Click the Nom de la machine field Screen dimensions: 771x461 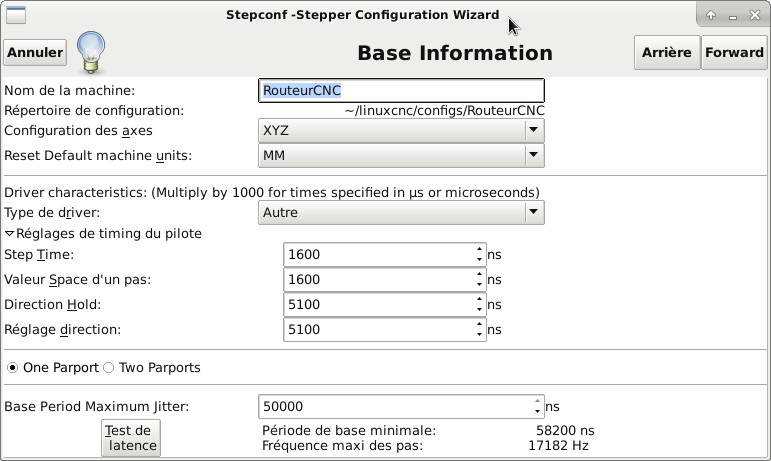pos(401,90)
